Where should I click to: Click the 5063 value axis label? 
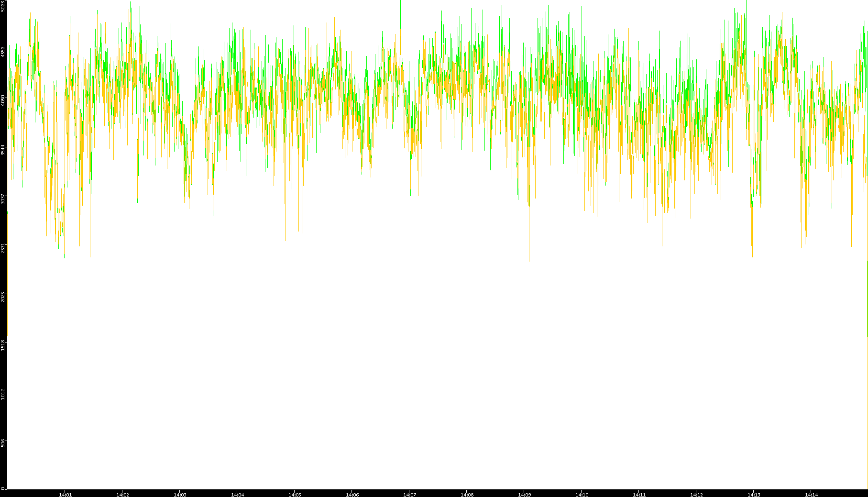tap(3, 6)
